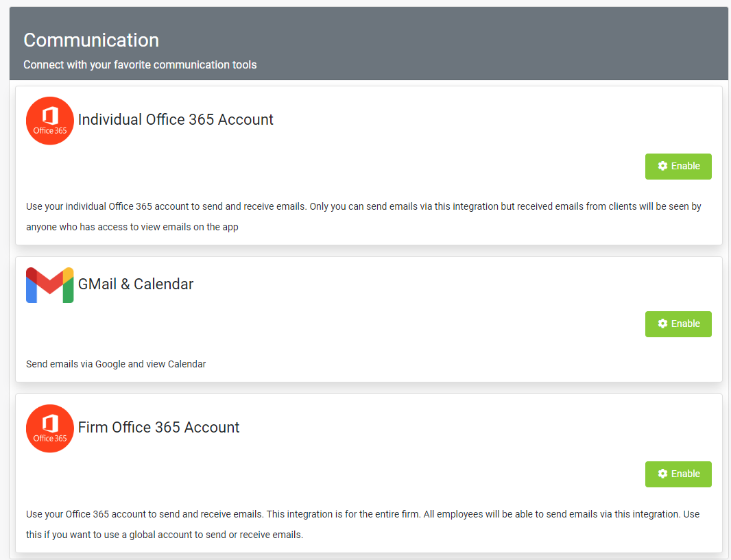Select the Firm Office 365 Account heading
Screen dimensions: 731x560
click(158, 427)
